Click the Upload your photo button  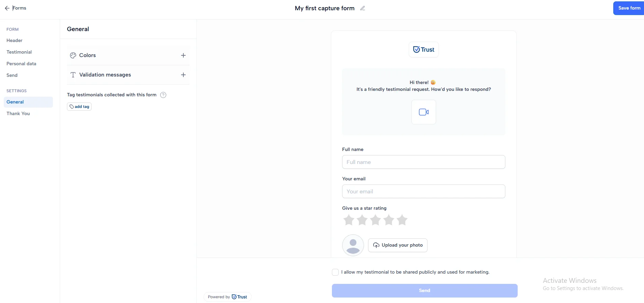[398, 245]
